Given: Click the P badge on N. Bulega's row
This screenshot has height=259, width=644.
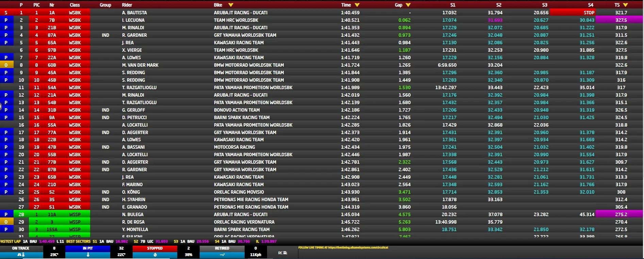Looking at the screenshot, I should [x=6, y=214].
